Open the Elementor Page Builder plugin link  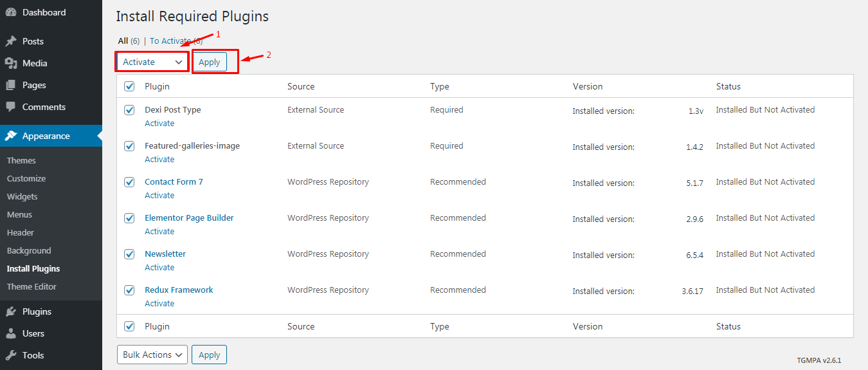pos(189,217)
